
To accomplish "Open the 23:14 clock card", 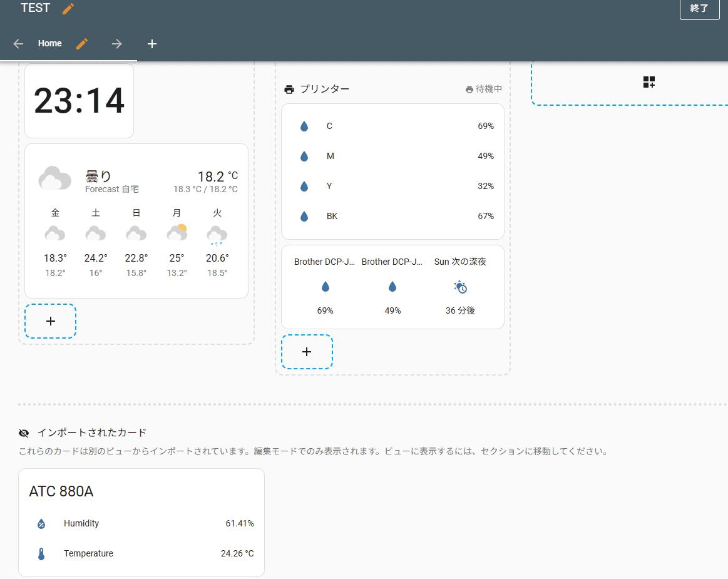I will tap(79, 101).
